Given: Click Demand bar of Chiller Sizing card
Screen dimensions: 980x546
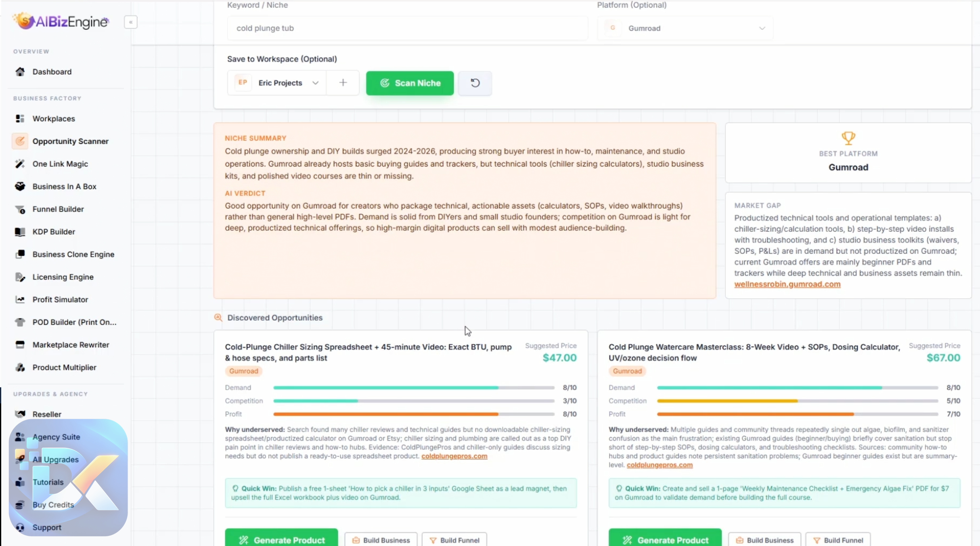Looking at the screenshot, I should (x=414, y=388).
